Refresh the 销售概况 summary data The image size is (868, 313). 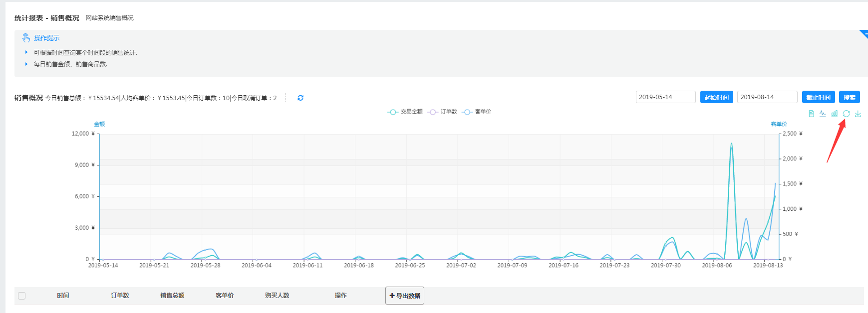click(300, 98)
